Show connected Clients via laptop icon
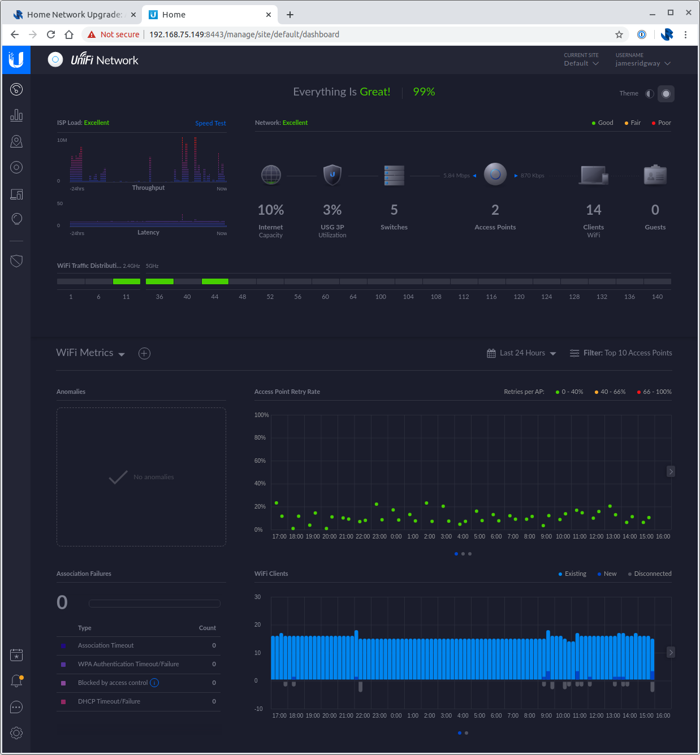 point(16,194)
